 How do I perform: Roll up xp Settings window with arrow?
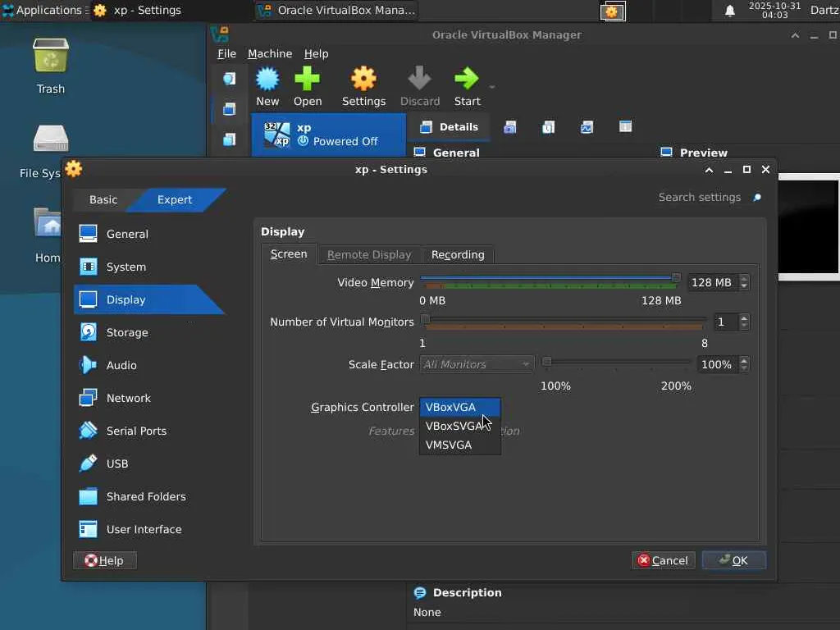coord(709,170)
